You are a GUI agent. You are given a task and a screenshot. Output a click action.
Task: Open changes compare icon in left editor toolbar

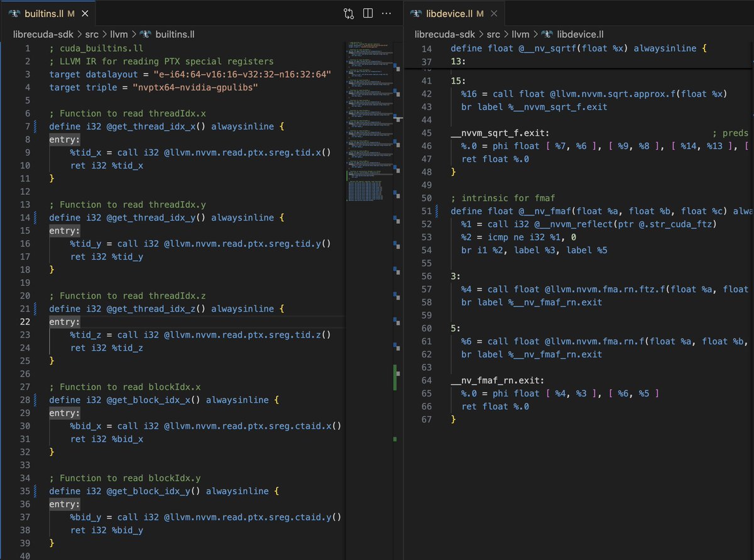(x=349, y=13)
